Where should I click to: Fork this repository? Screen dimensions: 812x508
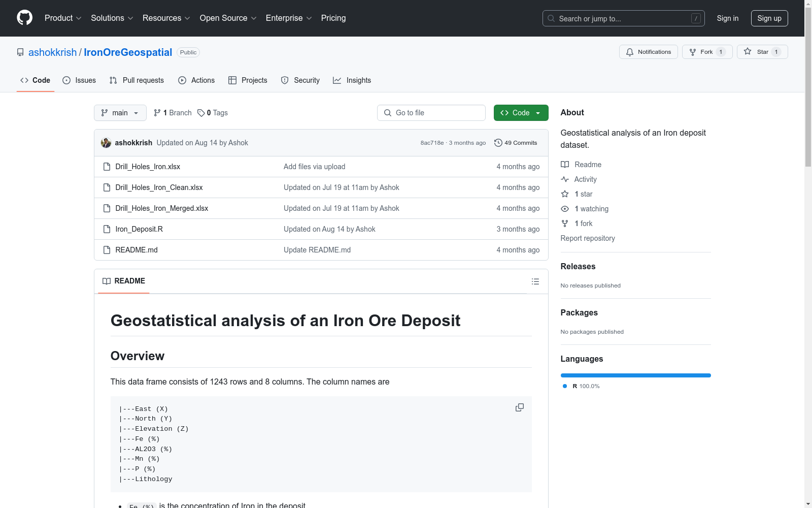(x=707, y=52)
